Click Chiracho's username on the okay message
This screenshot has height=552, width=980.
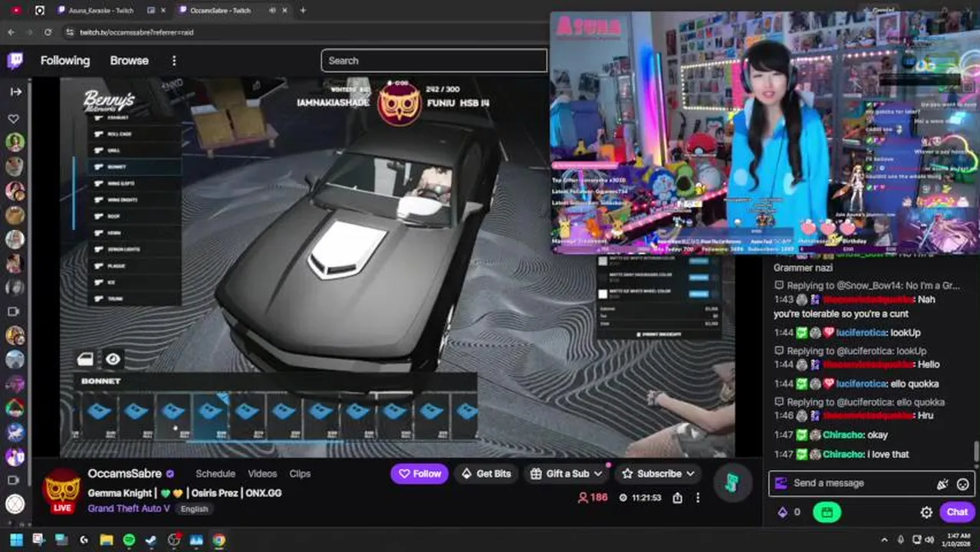[x=844, y=435]
